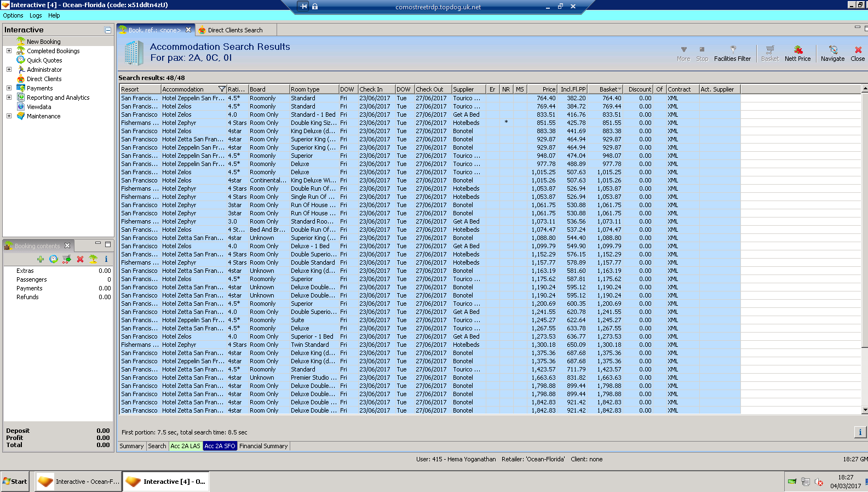This screenshot has height=492, width=868.
Task: Sort by the Supplier column header
Action: click(469, 89)
